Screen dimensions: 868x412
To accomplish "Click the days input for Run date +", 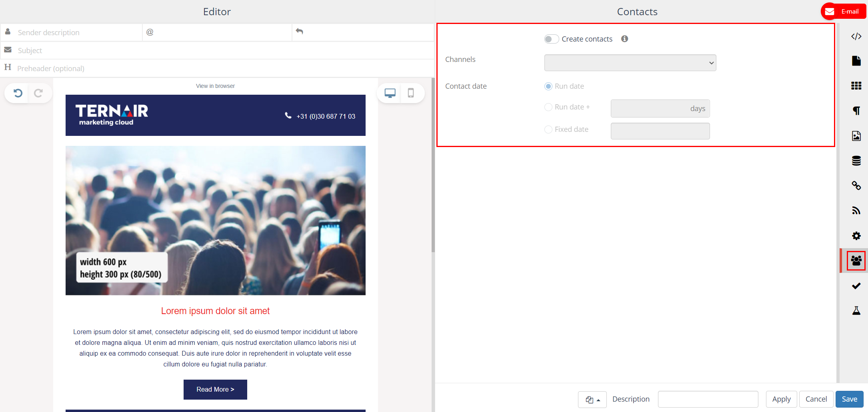I will (x=660, y=108).
